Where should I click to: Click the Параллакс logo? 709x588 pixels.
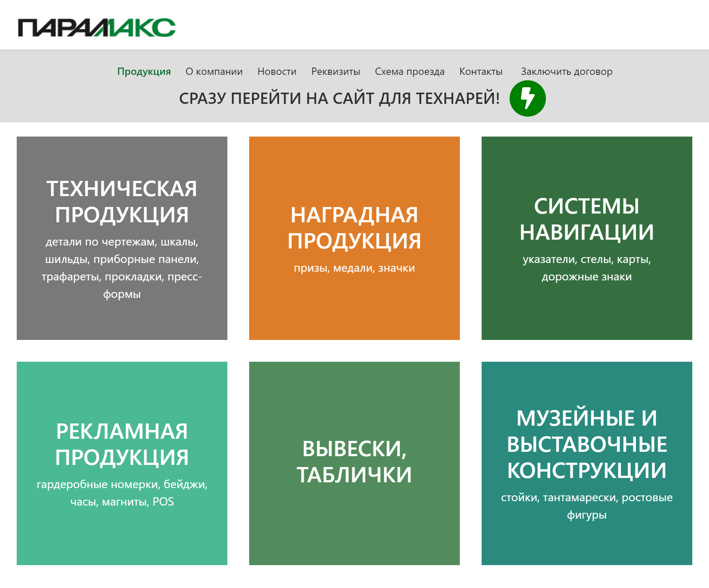point(97,28)
